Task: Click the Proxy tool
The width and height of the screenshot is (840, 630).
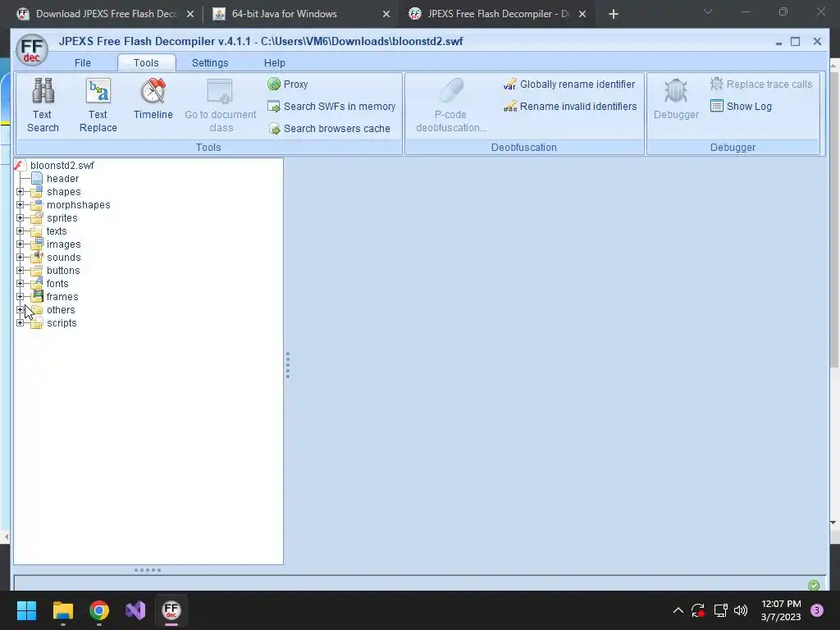Action: click(288, 84)
